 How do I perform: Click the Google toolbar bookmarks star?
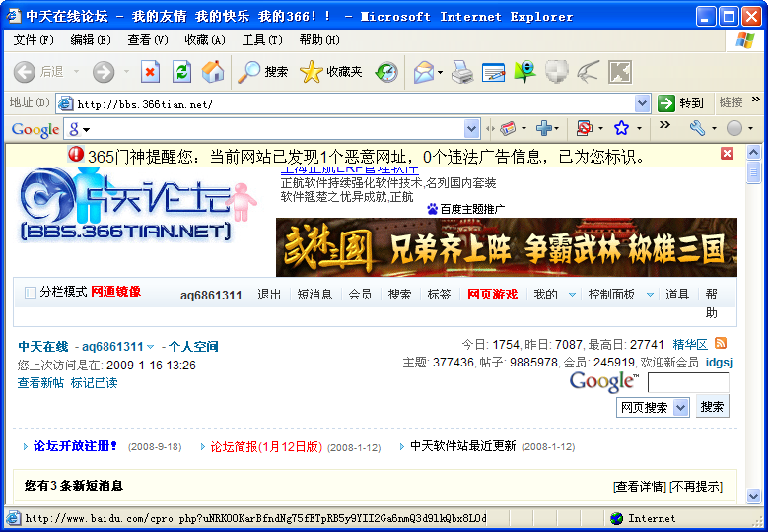(621, 128)
